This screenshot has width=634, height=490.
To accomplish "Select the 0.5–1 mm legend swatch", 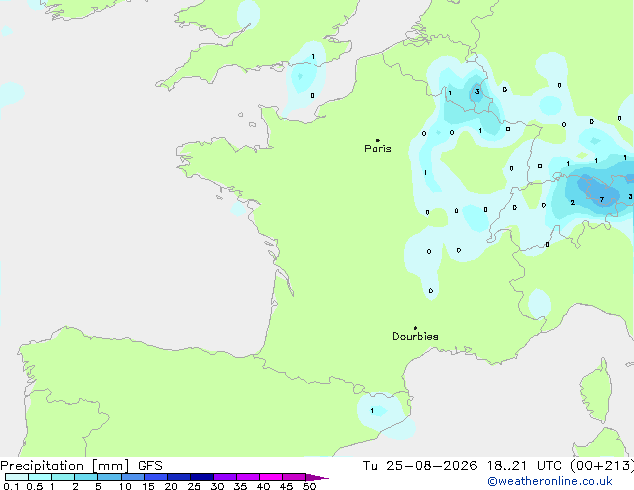I will pos(40,477).
